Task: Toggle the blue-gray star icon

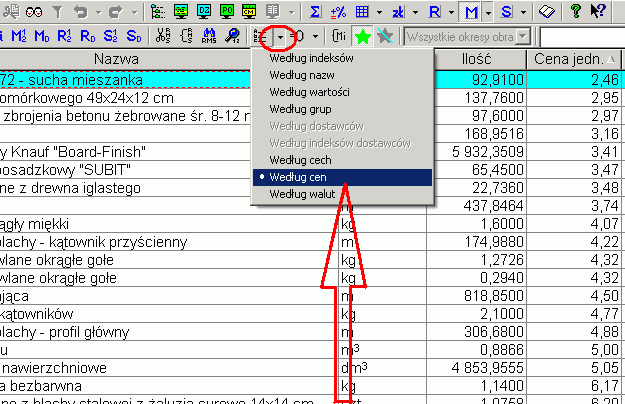Action: pyautogui.click(x=386, y=37)
